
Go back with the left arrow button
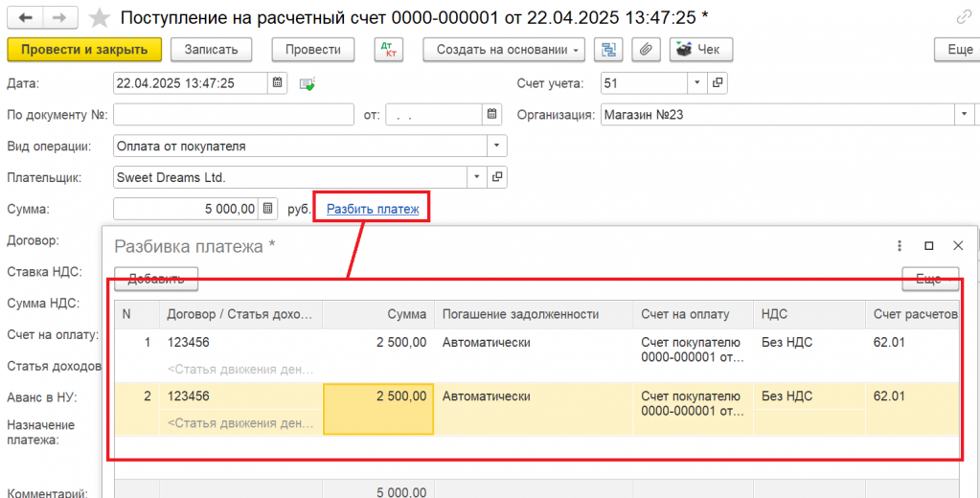click(x=26, y=18)
